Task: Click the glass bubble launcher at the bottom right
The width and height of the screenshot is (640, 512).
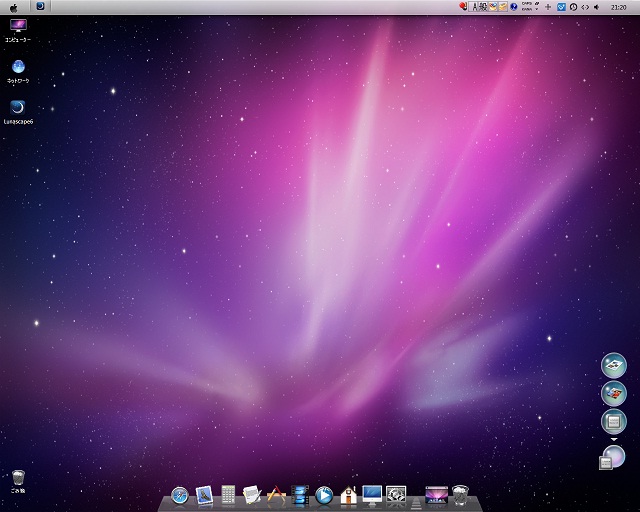Action: tap(614, 456)
